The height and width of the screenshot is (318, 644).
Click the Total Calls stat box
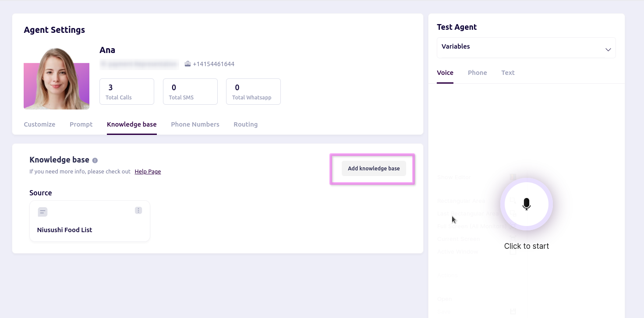click(127, 92)
